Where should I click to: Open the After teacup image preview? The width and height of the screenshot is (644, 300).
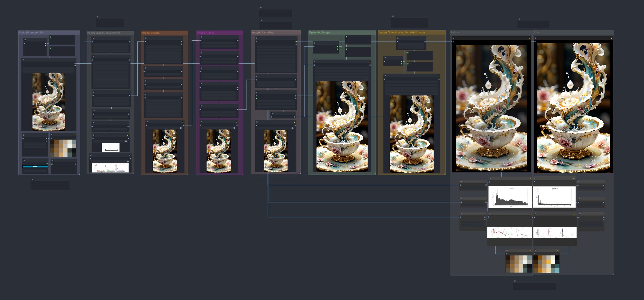[573, 108]
